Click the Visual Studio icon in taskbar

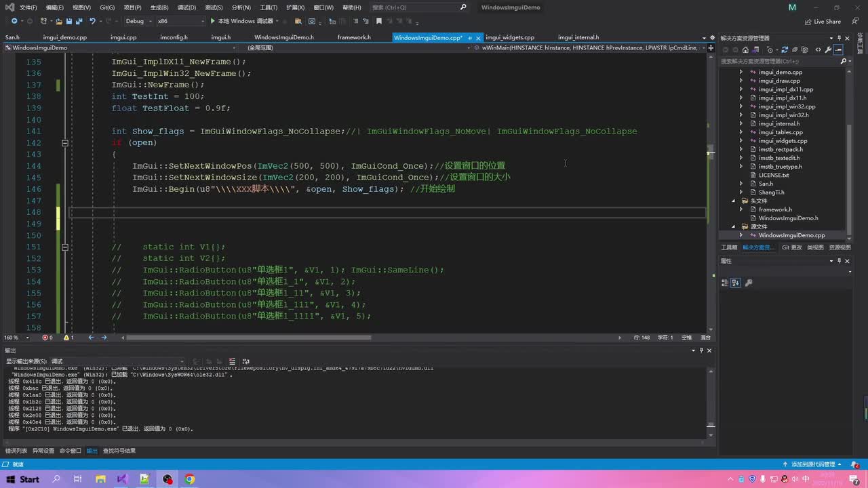122,479
